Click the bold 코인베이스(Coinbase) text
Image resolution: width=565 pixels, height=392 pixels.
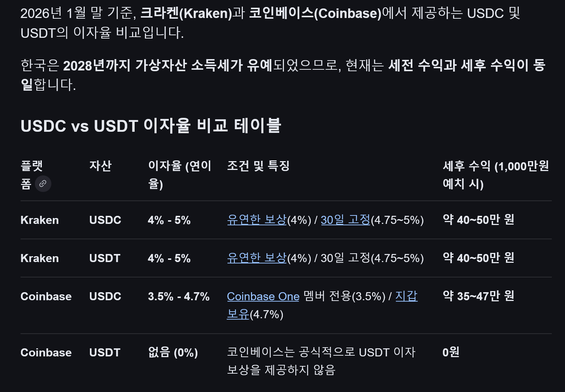(x=315, y=13)
